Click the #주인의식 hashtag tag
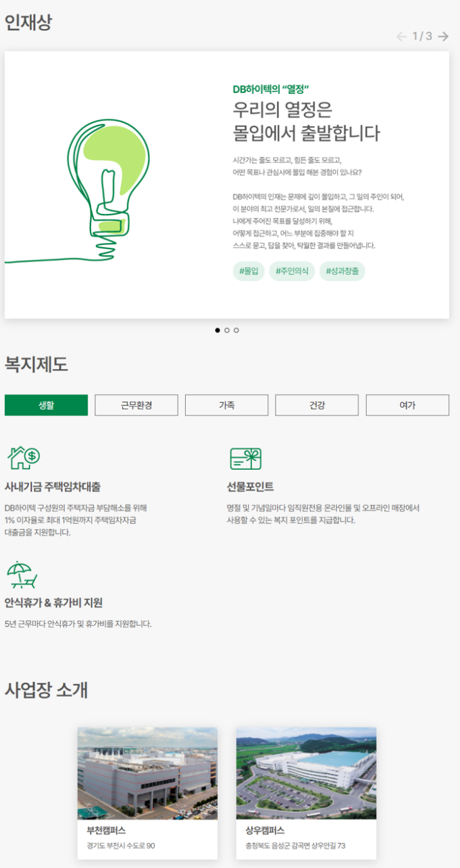Image resolution: width=460 pixels, height=868 pixels. coord(291,271)
